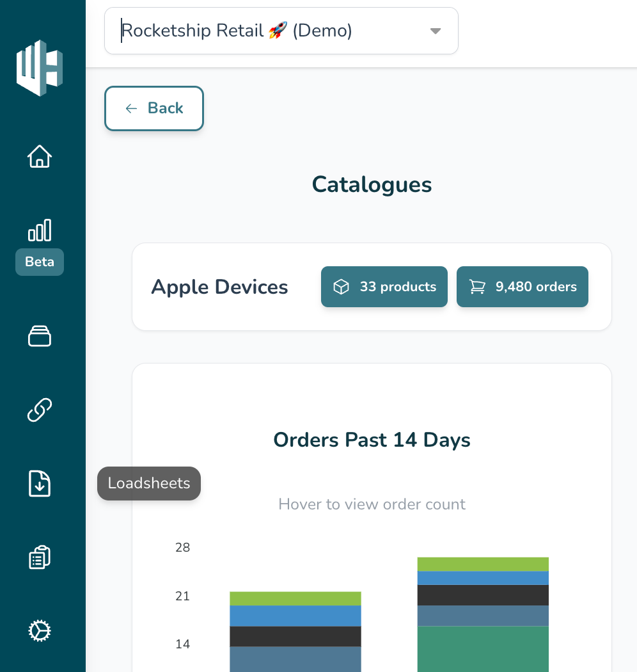Open the Home page from the sidebar
The width and height of the screenshot is (637, 672).
click(x=40, y=156)
